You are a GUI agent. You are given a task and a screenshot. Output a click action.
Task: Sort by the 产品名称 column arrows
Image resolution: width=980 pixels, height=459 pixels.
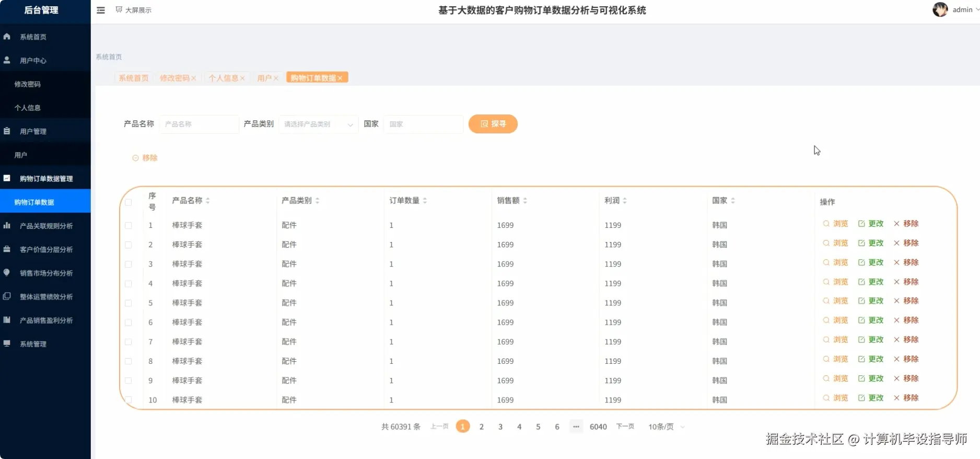(x=207, y=201)
